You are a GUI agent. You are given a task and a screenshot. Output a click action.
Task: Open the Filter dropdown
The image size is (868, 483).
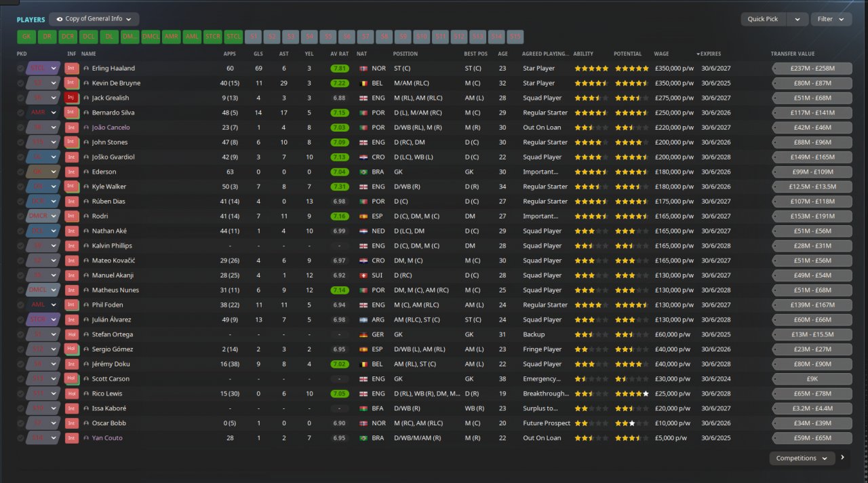click(x=831, y=19)
